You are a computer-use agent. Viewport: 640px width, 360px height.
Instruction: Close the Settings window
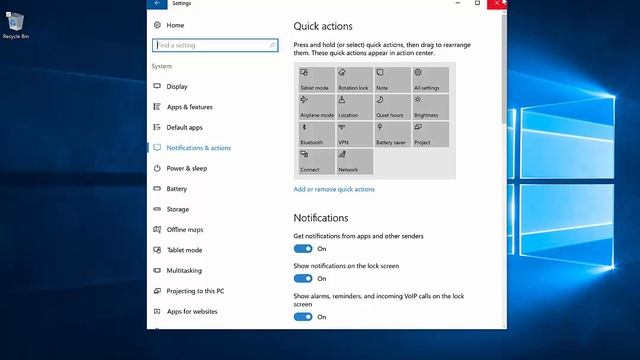496,3
